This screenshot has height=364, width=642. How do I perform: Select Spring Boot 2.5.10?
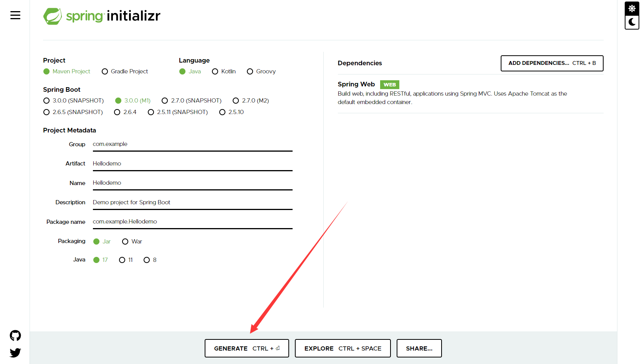232,112
